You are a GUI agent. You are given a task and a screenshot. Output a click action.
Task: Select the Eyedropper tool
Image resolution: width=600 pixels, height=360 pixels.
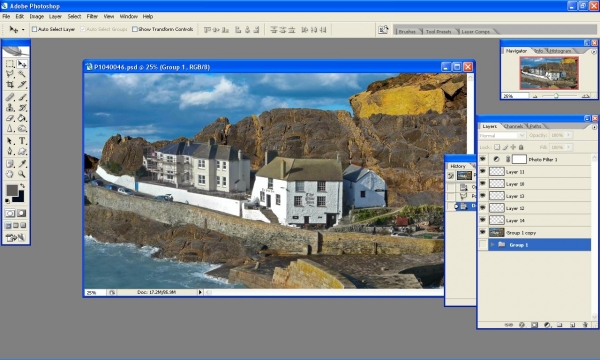tap(22, 164)
